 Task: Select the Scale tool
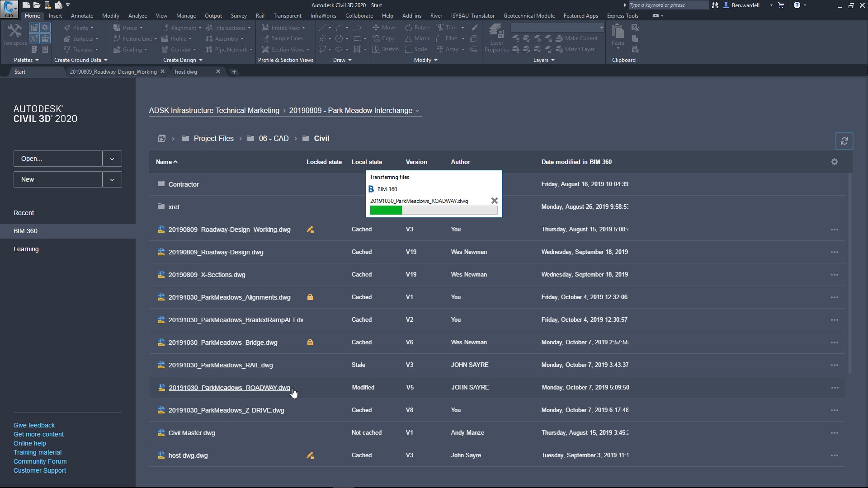click(416, 49)
